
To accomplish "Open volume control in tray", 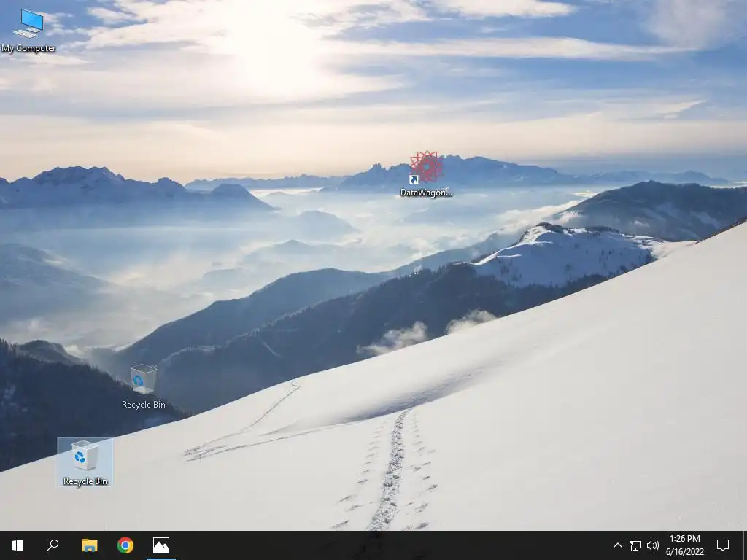I will coord(653,545).
